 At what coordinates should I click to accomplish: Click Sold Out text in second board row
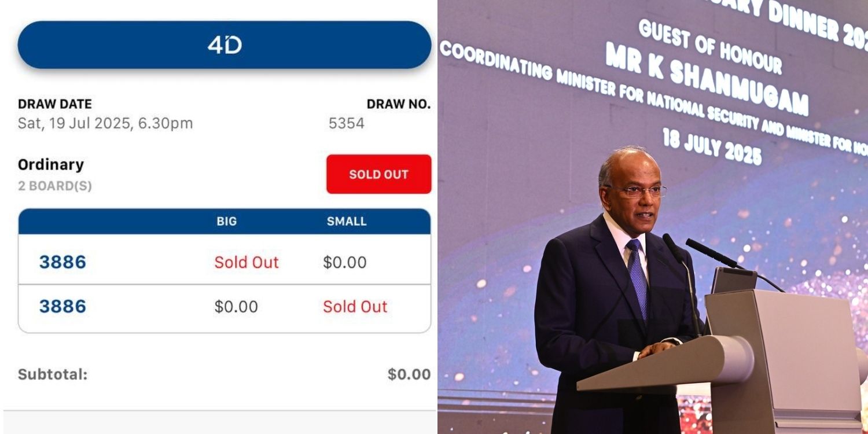click(355, 307)
